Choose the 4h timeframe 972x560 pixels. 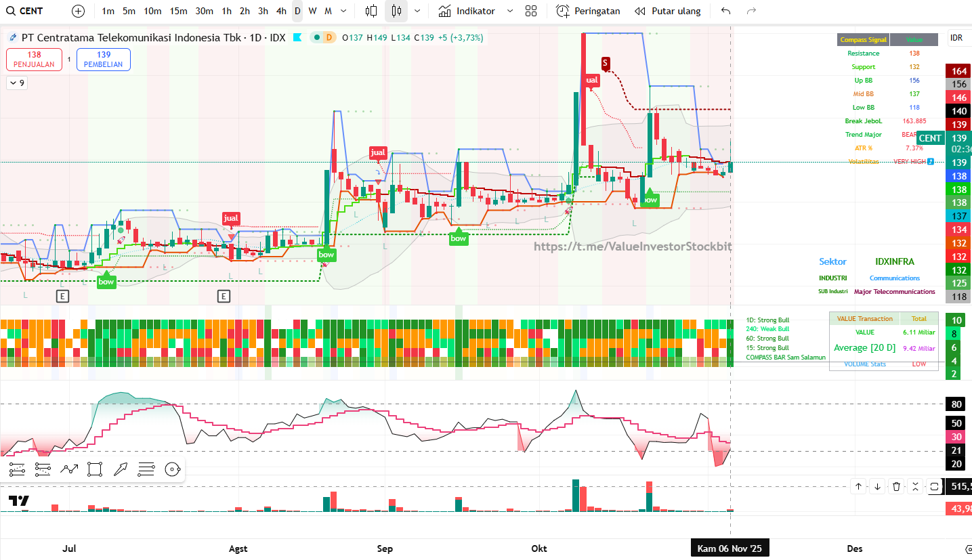pos(281,11)
